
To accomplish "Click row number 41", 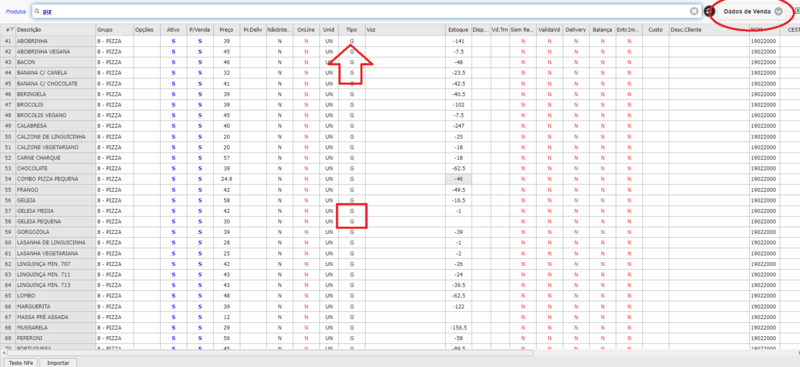I will (x=8, y=41).
